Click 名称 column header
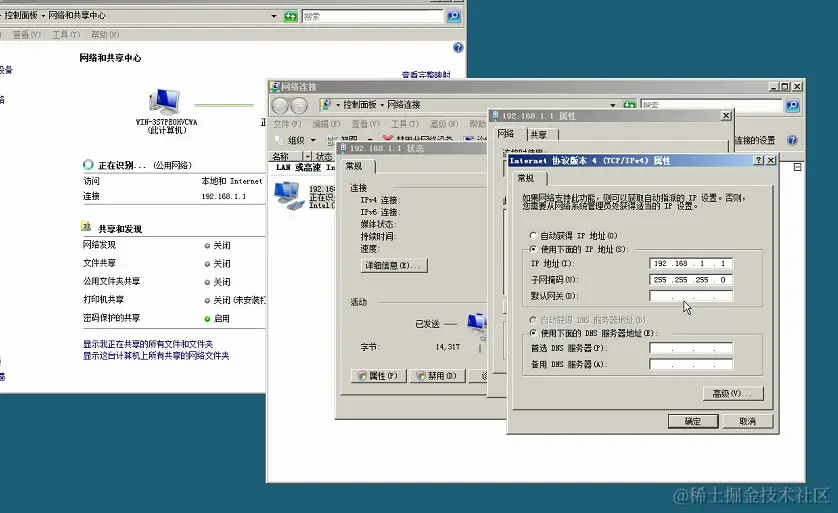838x513 pixels. point(285,157)
